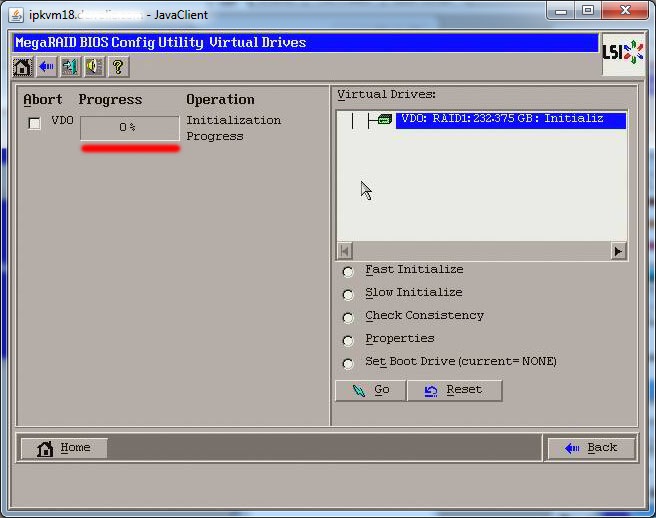Click the blue back arrow toolbar icon
Screen dimensions: 656x518
pyautogui.click(x=46, y=67)
